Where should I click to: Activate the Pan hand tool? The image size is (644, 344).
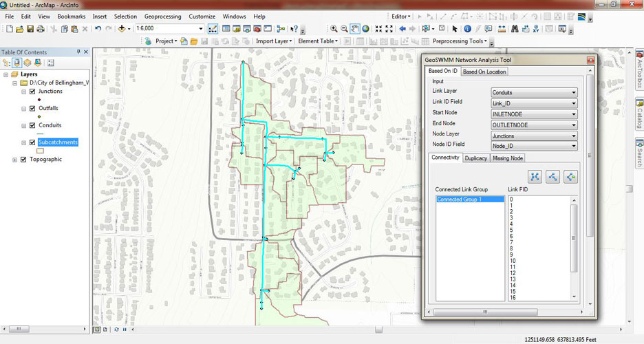(x=355, y=29)
